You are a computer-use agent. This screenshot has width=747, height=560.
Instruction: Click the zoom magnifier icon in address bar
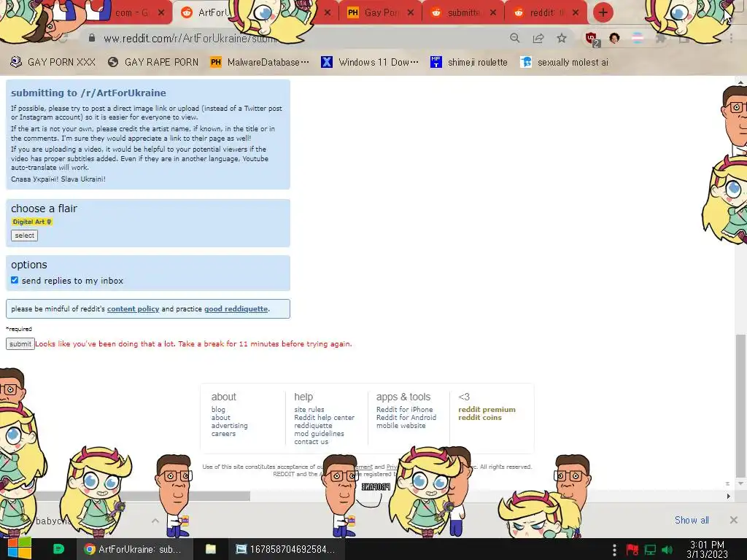pos(514,38)
